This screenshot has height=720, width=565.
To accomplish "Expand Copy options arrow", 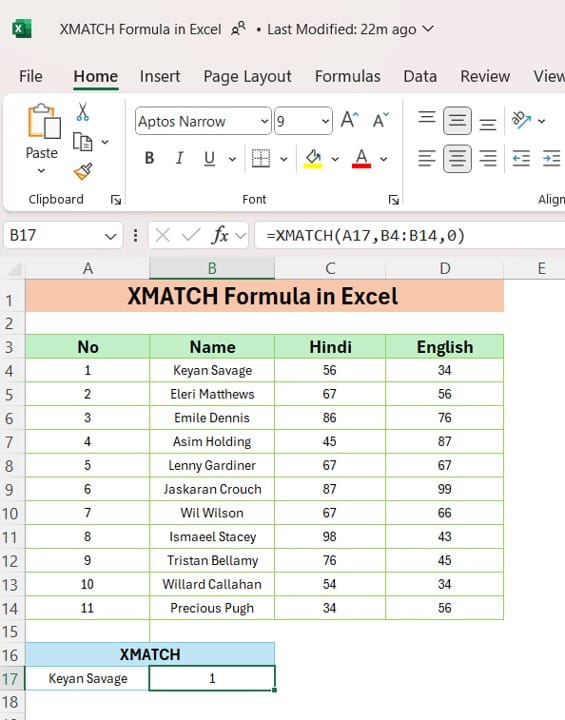I will pos(105,142).
